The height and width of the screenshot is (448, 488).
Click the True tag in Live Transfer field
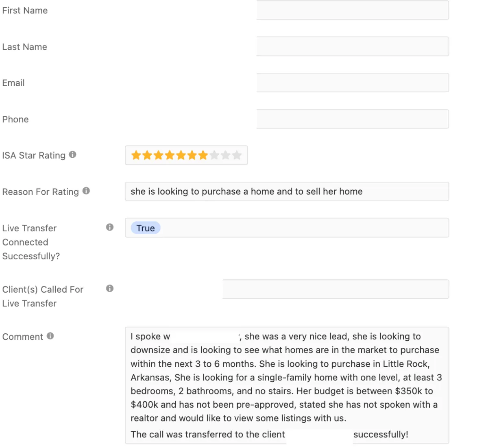click(x=146, y=228)
